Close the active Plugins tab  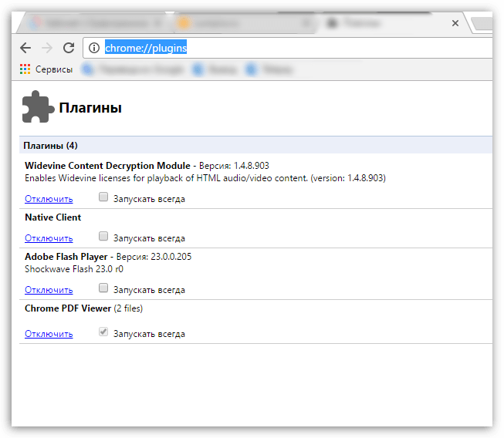point(455,23)
